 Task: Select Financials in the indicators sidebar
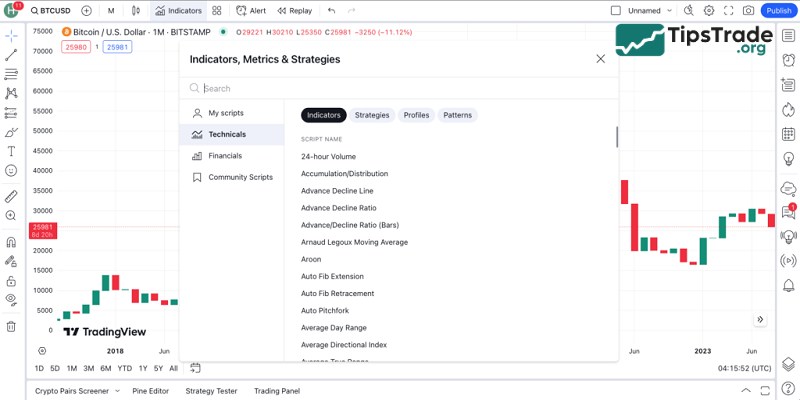(225, 156)
